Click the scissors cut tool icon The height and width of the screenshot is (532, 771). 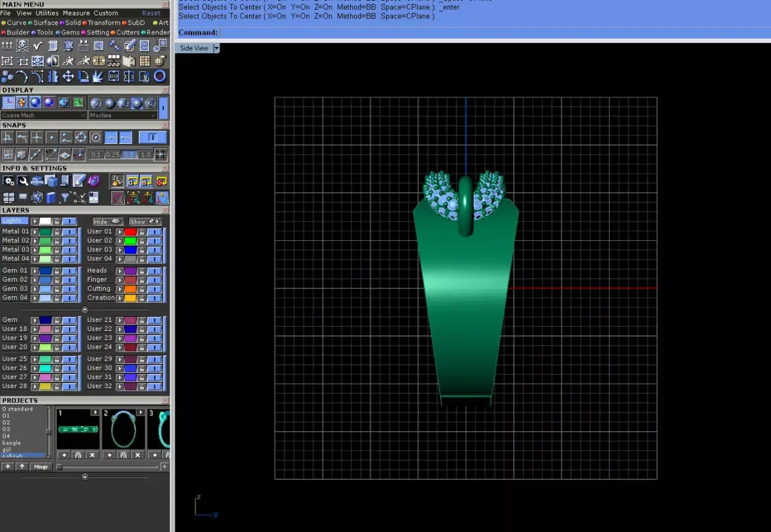coord(145,77)
